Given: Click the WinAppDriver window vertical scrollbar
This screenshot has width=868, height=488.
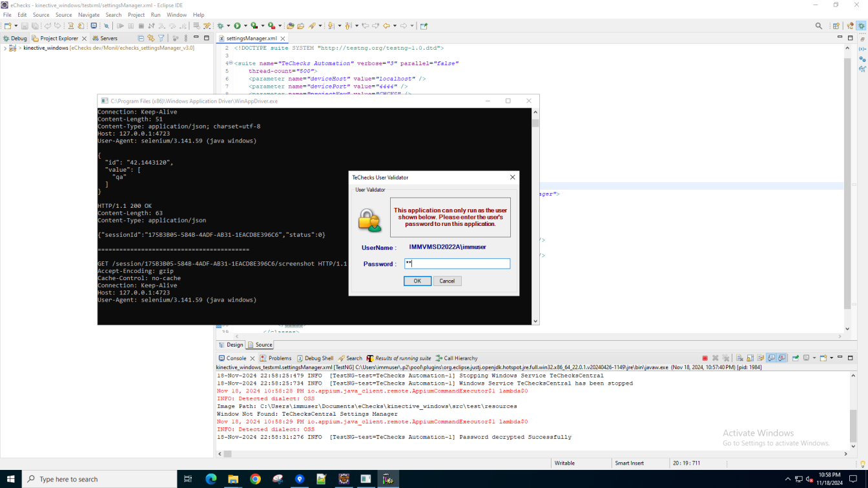Looking at the screenshot, I should (x=535, y=216).
